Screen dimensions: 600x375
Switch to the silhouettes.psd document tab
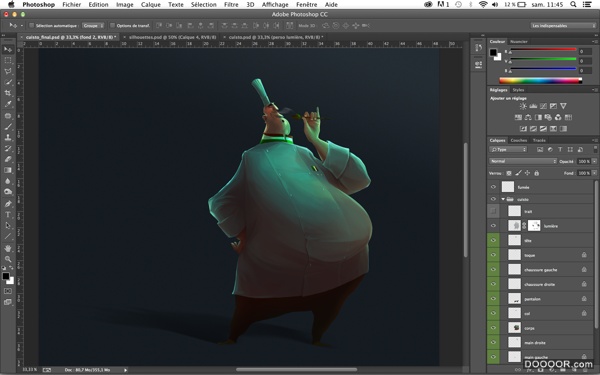pyautogui.click(x=171, y=37)
